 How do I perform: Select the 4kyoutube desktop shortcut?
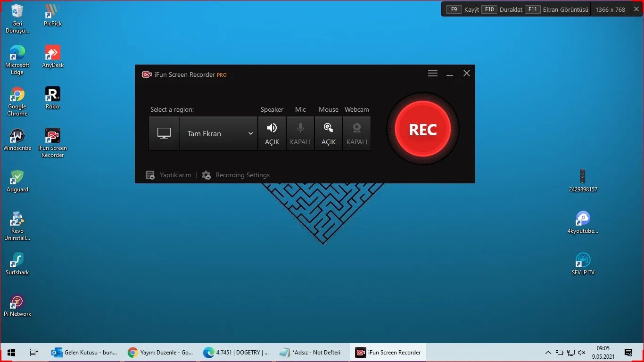[583, 223]
